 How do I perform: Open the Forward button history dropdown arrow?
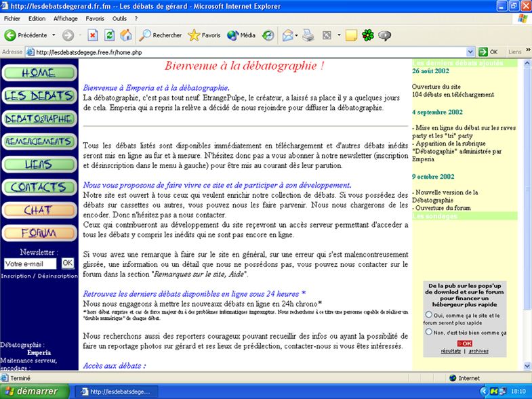pyautogui.click(x=80, y=35)
